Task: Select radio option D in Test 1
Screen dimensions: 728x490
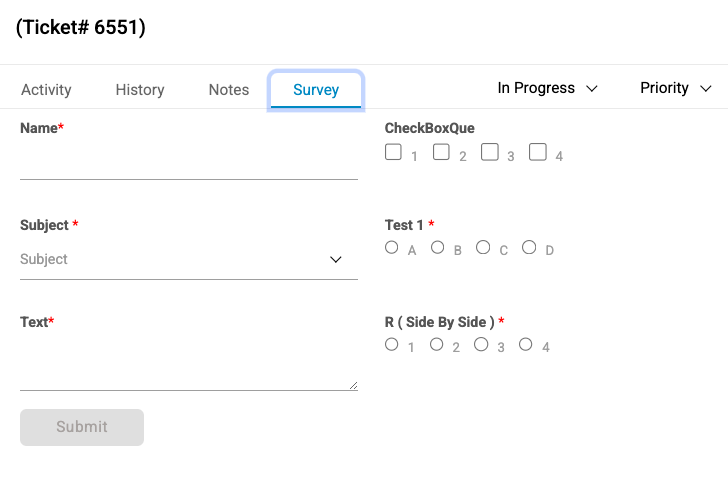Action: click(529, 247)
